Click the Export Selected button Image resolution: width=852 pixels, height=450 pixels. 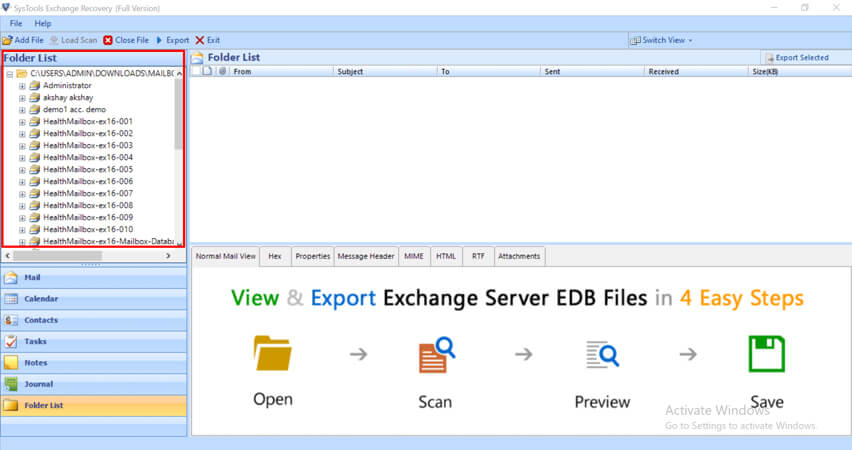pyautogui.click(x=797, y=58)
